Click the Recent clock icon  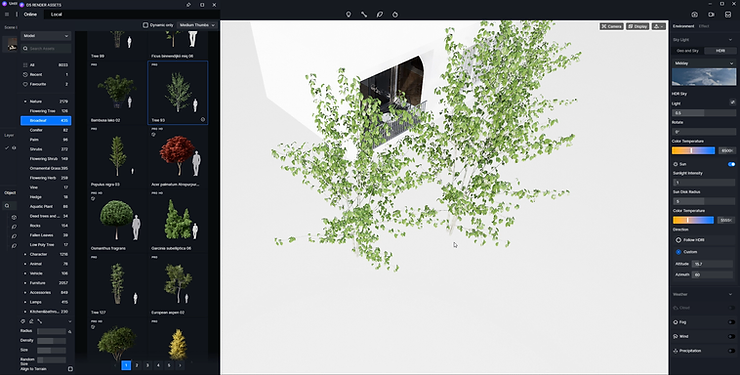[x=25, y=75]
